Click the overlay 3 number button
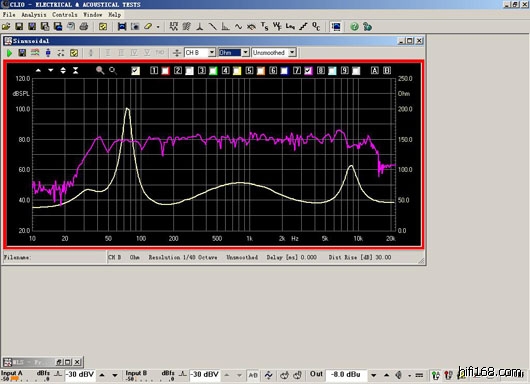530x384 pixels. 202,70
